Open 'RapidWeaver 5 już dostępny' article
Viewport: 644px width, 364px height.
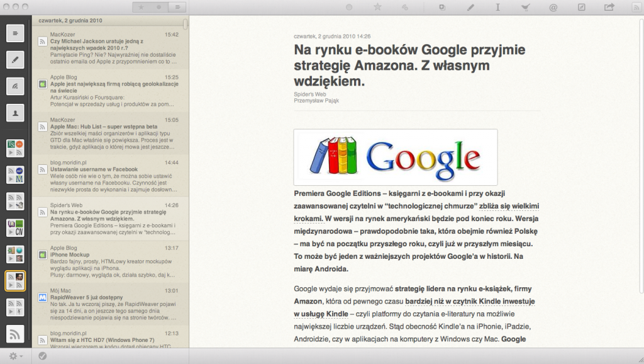pyautogui.click(x=110, y=304)
